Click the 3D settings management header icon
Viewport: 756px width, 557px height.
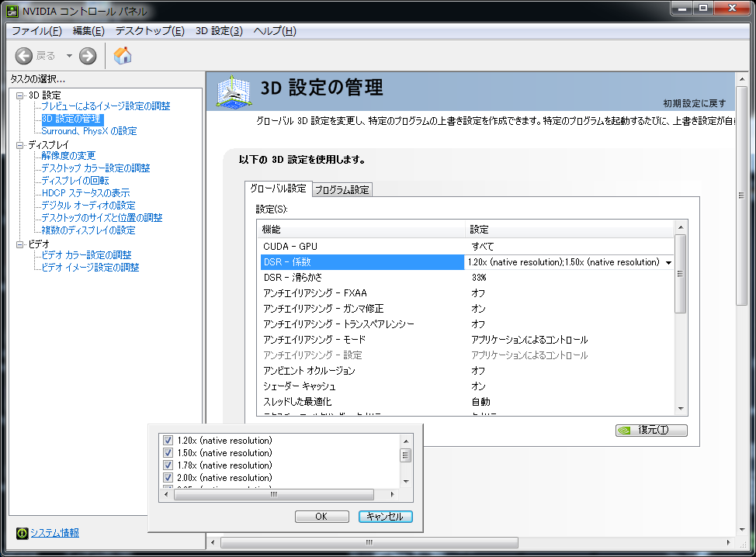234,92
